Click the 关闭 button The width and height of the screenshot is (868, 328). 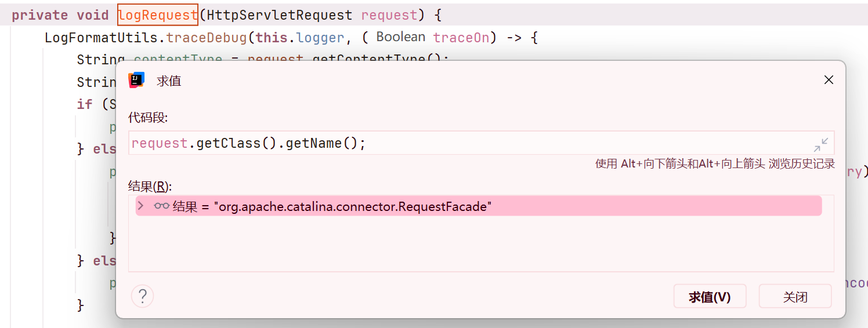795,297
